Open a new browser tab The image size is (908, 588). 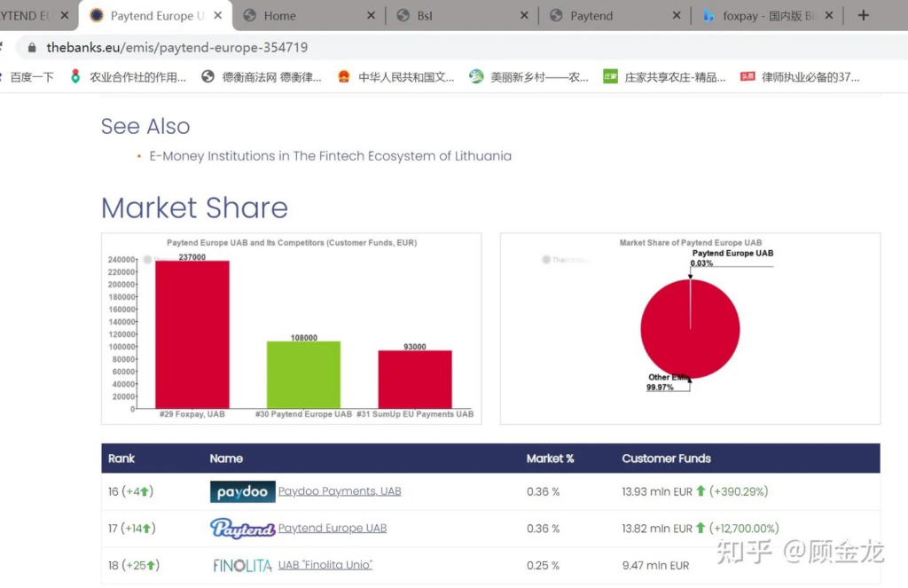864,16
